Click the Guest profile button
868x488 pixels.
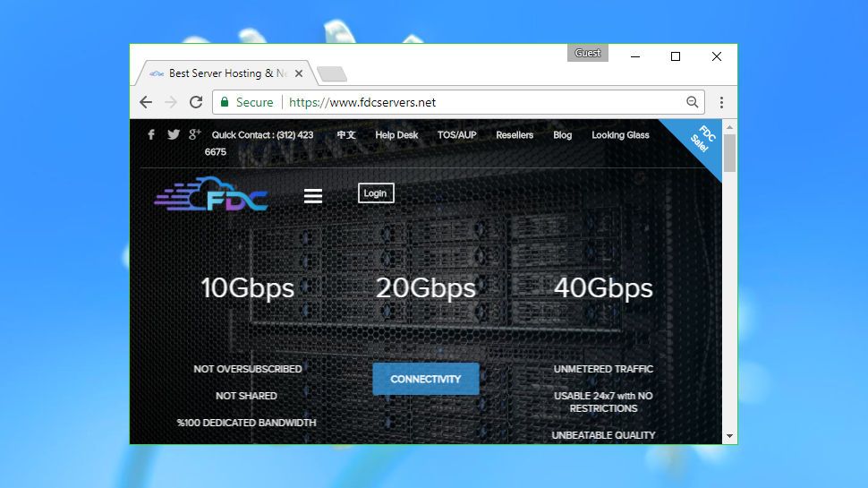pyautogui.click(x=587, y=53)
